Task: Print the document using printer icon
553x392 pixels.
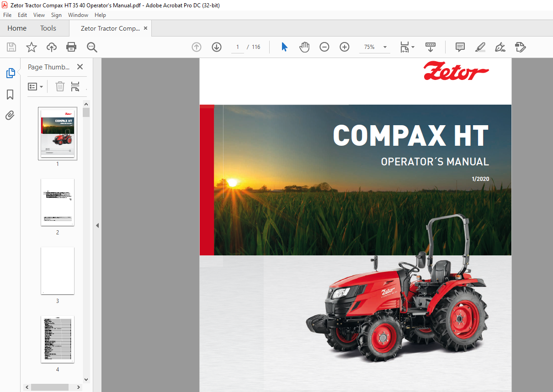Action: point(71,47)
